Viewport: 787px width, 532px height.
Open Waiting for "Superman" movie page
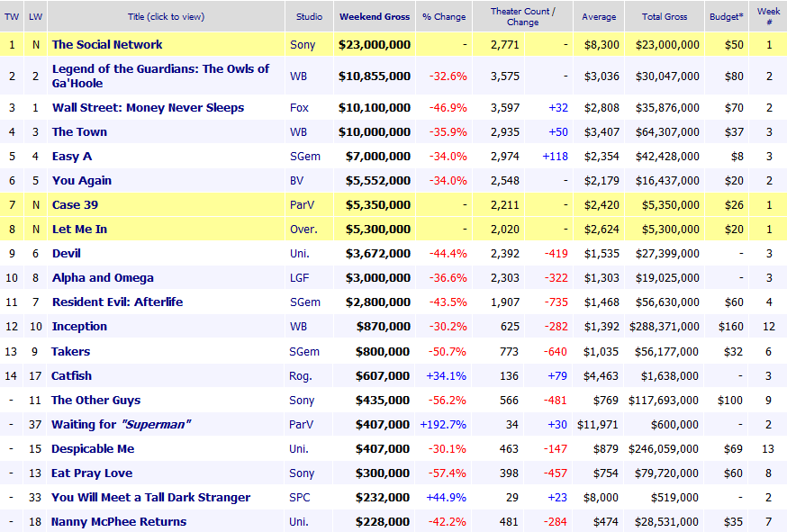tap(121, 425)
